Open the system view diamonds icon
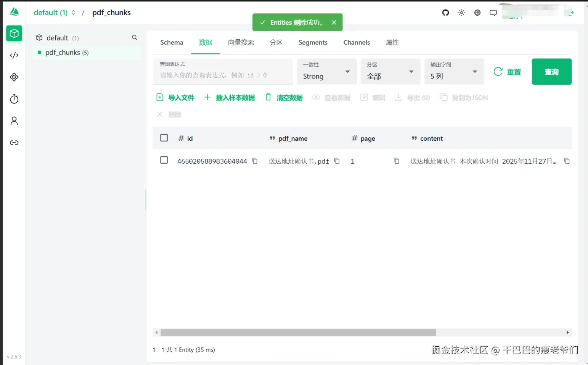 click(x=14, y=77)
